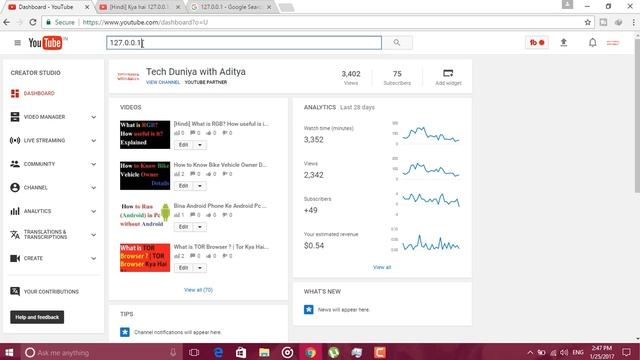The image size is (640, 360).
Task: Click the browser back arrow
Action: (7, 22)
